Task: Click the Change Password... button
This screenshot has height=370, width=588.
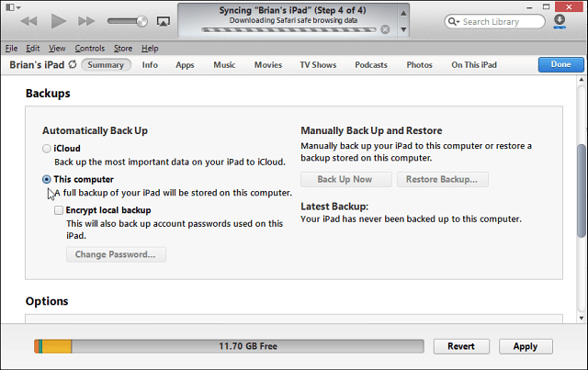Action: pos(116,254)
